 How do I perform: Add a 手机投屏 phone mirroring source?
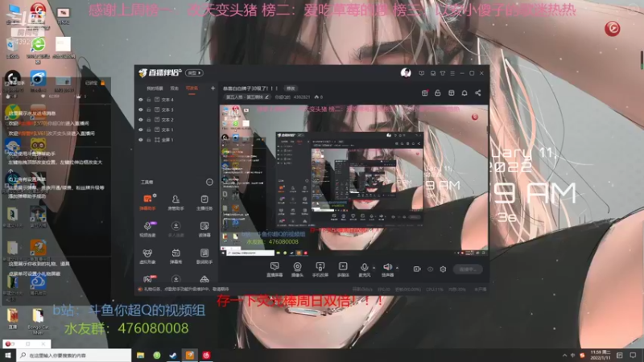(x=320, y=269)
